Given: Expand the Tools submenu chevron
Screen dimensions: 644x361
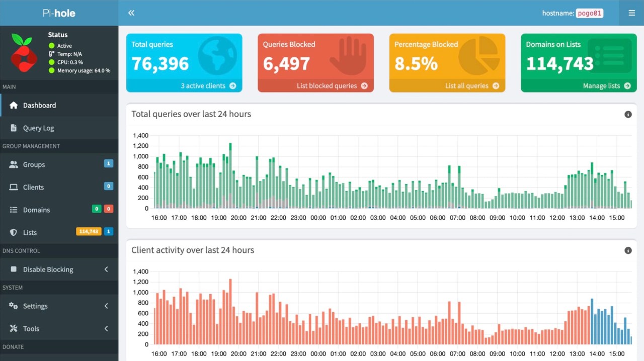Looking at the screenshot, I should click(x=106, y=328).
